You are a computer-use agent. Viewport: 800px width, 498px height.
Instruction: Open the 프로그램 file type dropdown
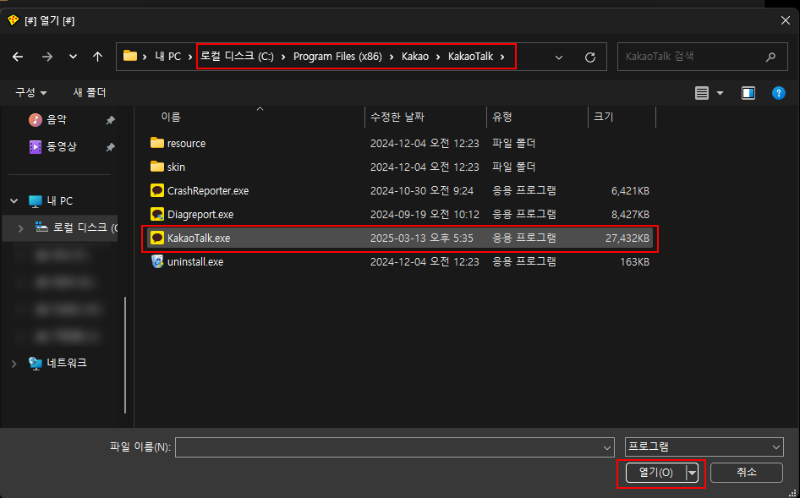pyautogui.click(x=704, y=447)
